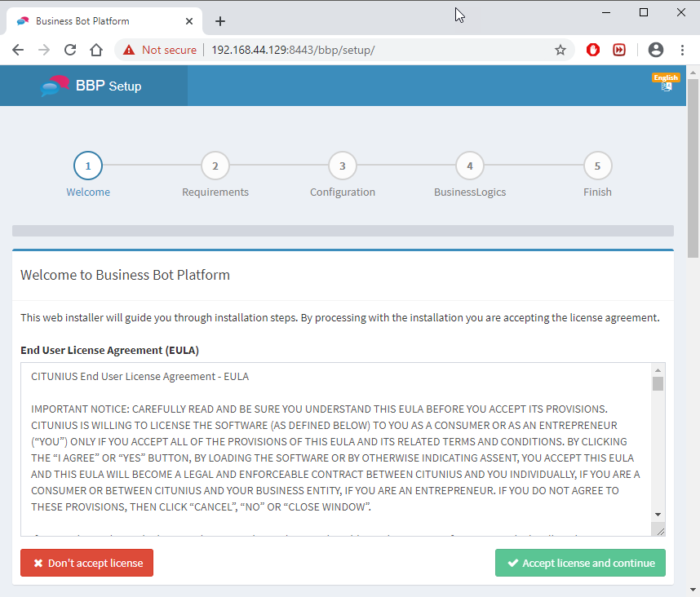Image resolution: width=700 pixels, height=597 pixels.
Task: Bookmark this page with the star icon
Action: 560,50
